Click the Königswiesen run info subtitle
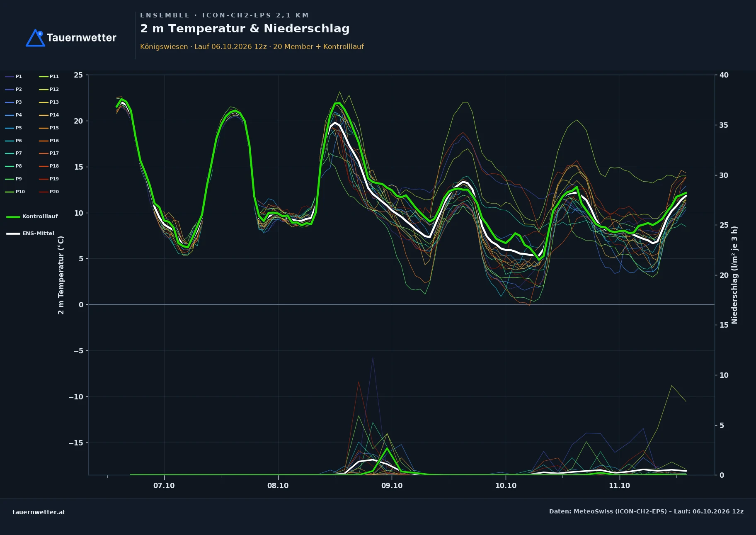 [252, 46]
